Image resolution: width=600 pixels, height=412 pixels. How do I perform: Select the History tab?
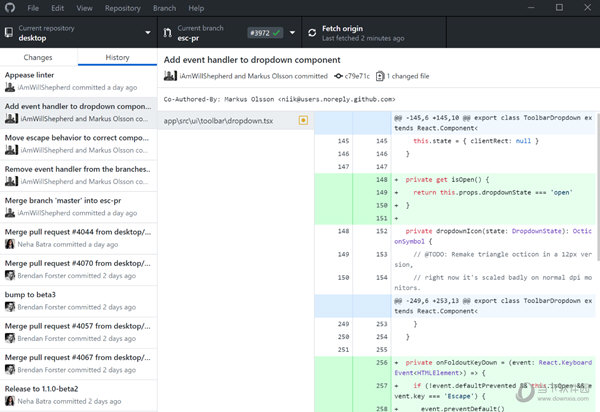pyautogui.click(x=117, y=59)
